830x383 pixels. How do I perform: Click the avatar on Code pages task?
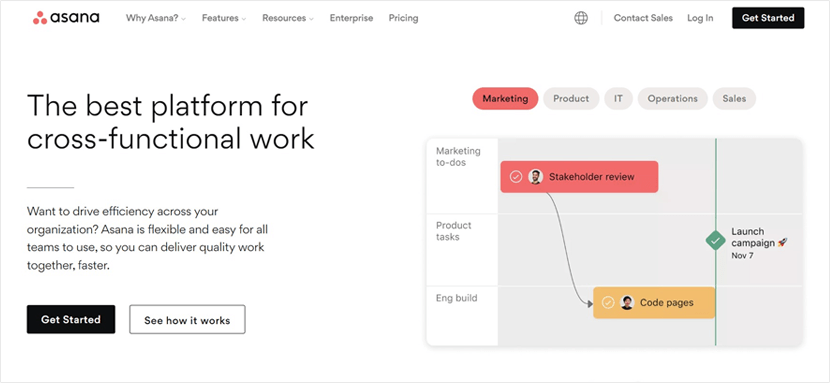(627, 303)
